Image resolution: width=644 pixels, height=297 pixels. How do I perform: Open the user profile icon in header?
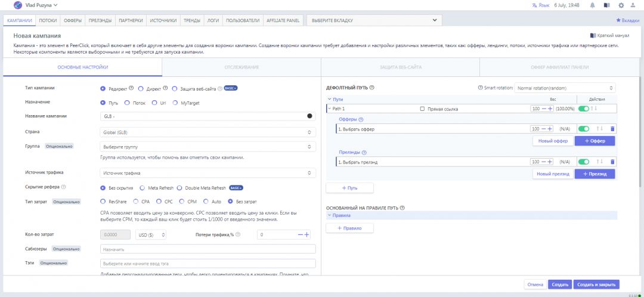(x=635, y=5)
